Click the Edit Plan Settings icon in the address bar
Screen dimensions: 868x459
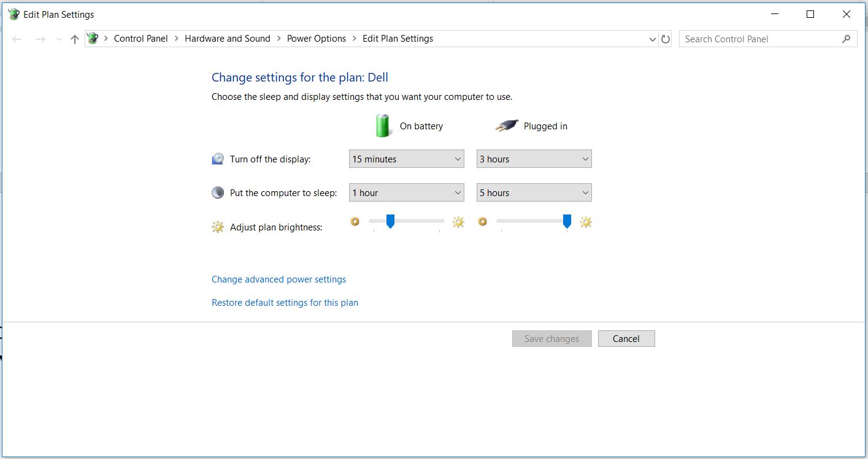(92, 38)
